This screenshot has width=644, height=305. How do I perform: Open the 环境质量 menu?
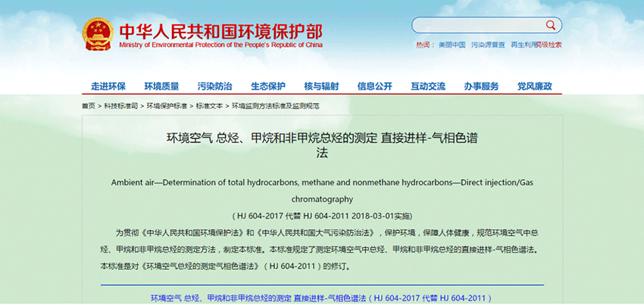(161, 86)
